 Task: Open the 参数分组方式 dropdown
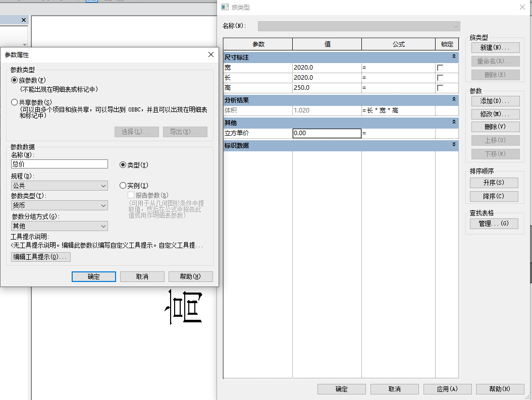coord(60,226)
